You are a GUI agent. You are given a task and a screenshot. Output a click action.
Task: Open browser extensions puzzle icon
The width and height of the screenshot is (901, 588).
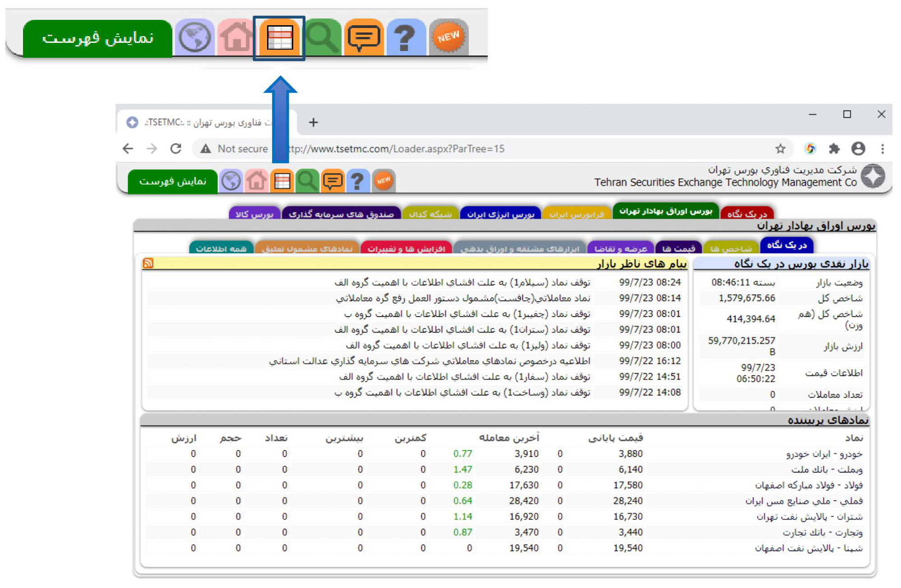[834, 148]
